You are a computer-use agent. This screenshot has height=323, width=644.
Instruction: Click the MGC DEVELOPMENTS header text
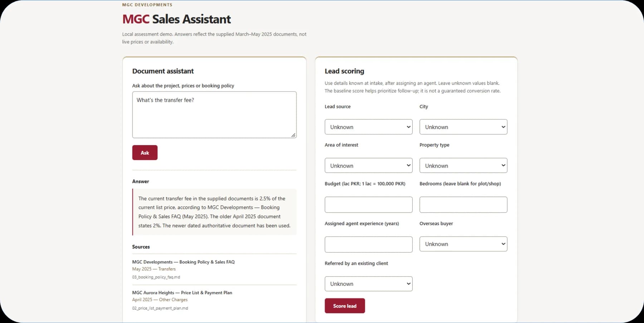(x=147, y=5)
